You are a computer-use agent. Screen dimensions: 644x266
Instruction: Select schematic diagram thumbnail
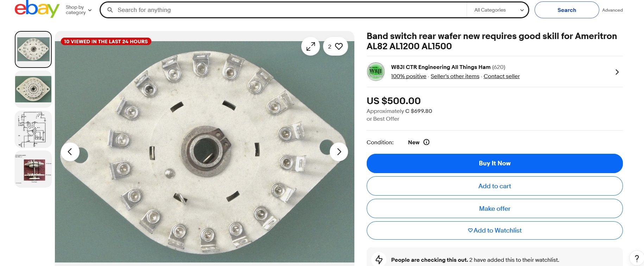[33, 129]
